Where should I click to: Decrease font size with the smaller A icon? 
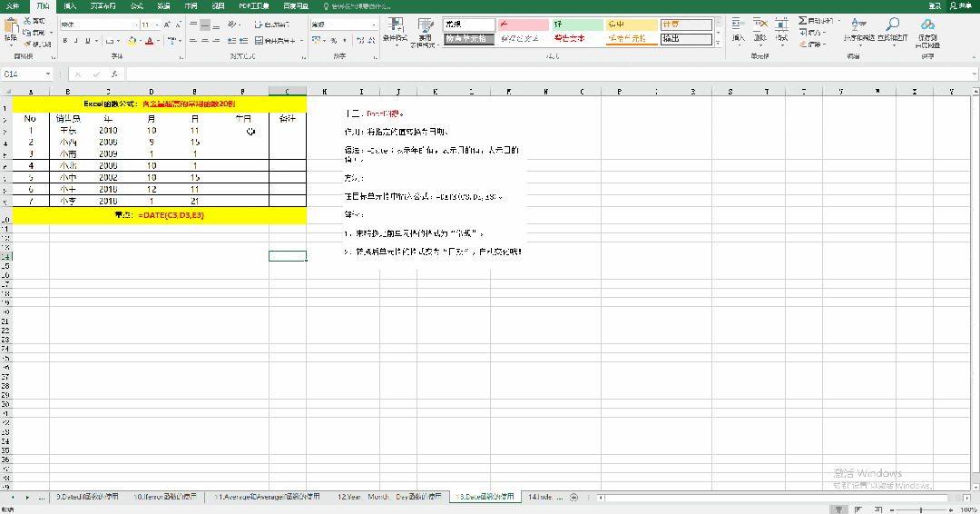(x=178, y=25)
